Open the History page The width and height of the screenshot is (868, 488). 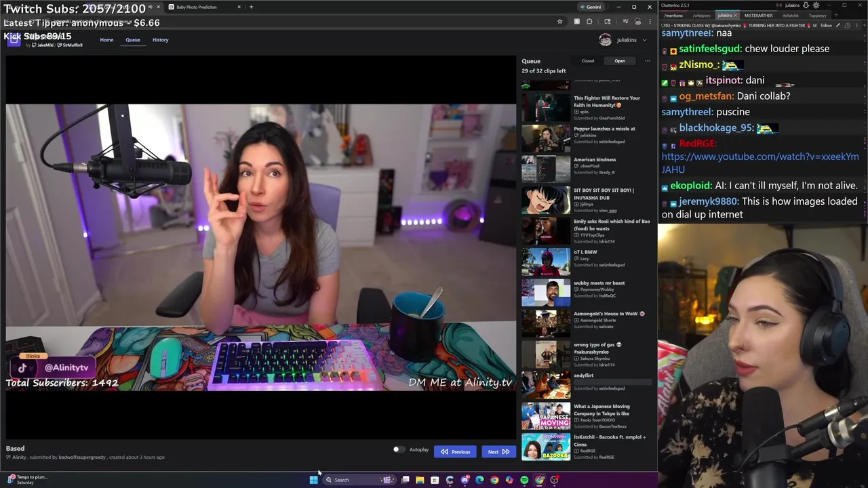pyautogui.click(x=160, y=40)
